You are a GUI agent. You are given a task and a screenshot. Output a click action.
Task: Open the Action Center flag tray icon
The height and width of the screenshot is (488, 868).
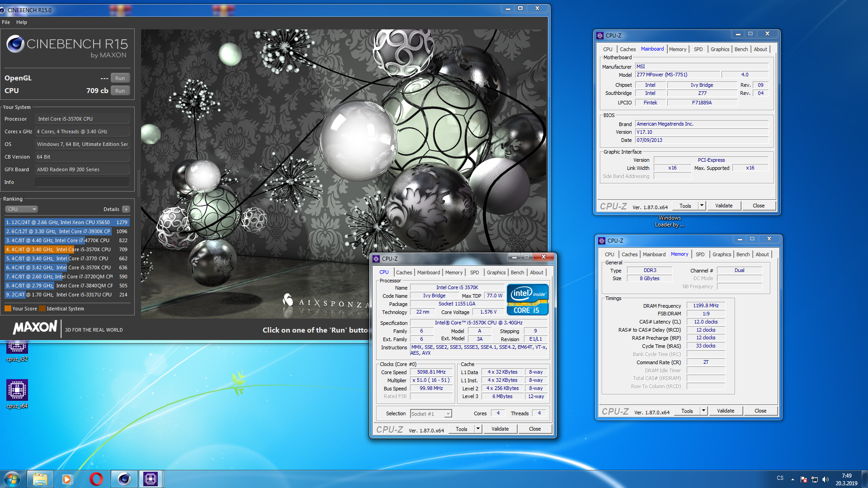pos(804,479)
